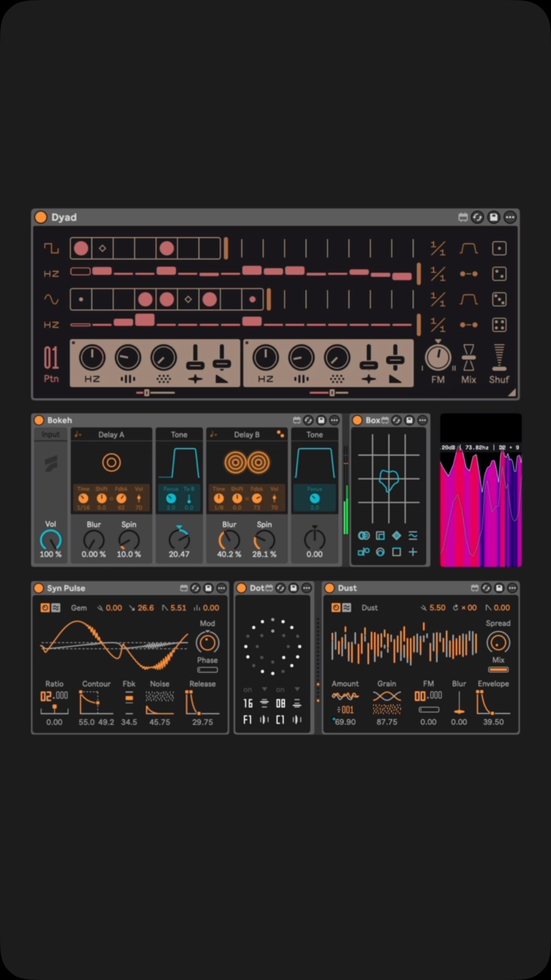
Task: Toggle the Bokeh device activator
Action: [x=39, y=420]
